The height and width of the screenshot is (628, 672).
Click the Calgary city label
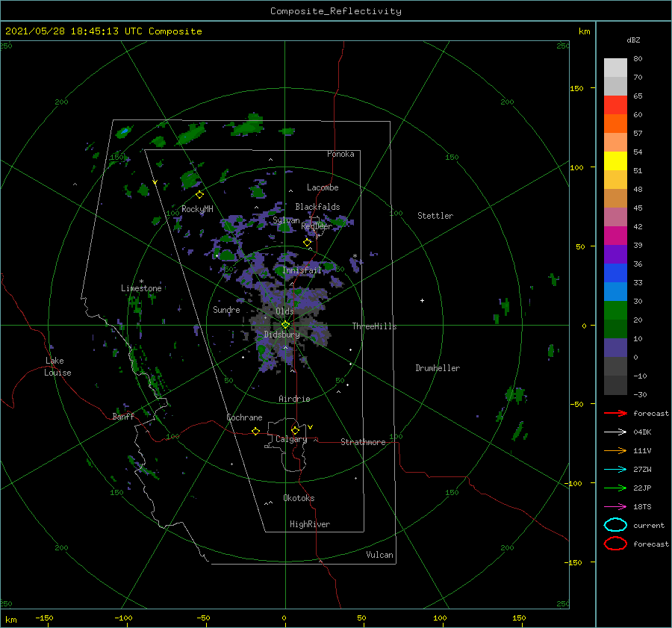[291, 439]
